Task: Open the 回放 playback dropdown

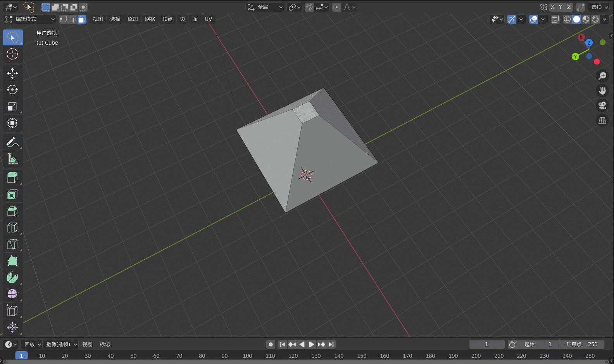Action: point(32,344)
